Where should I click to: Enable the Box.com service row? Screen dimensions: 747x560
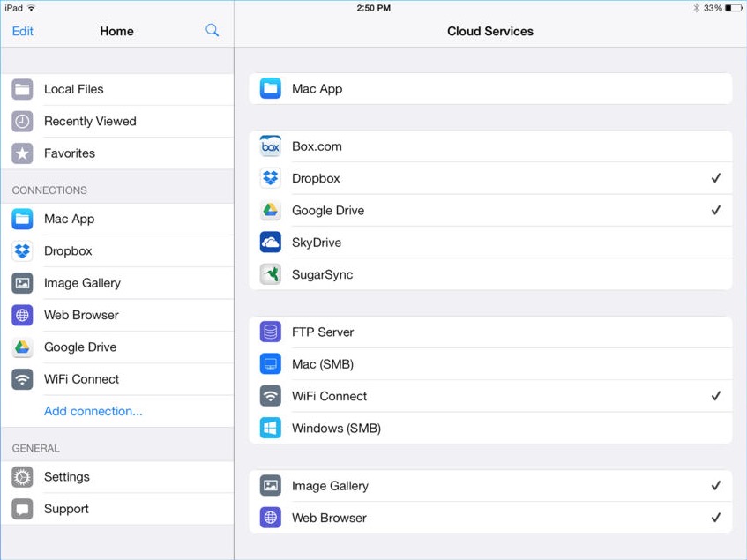(490, 146)
